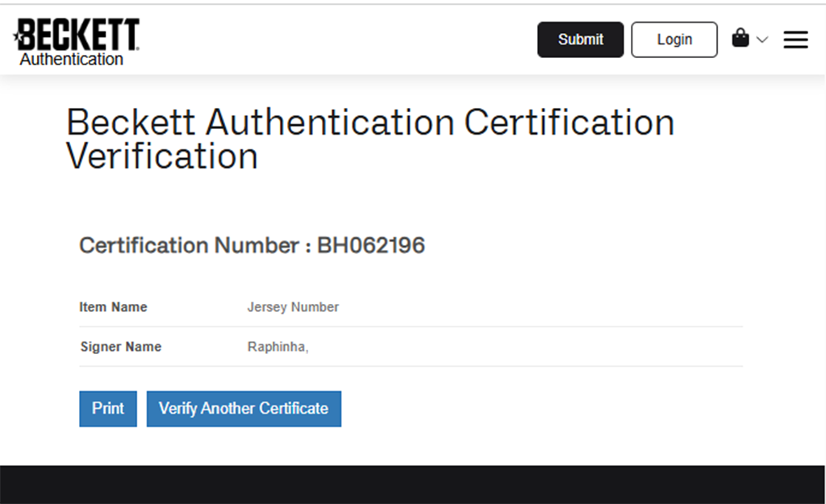
Task: Click the 'Signer Name' field label
Action: [x=121, y=347]
